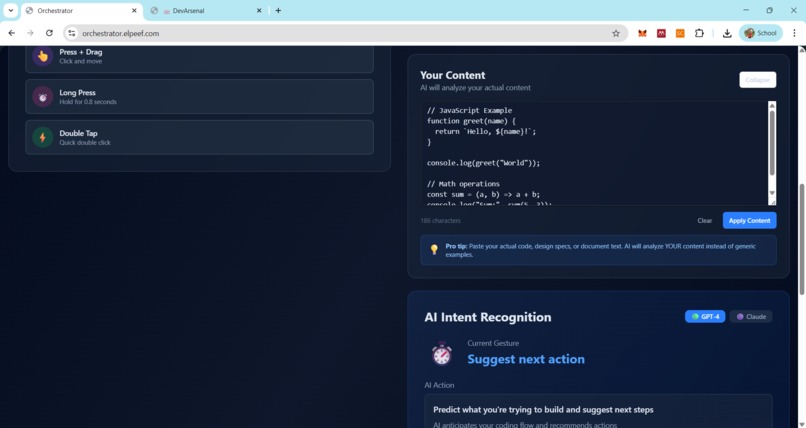This screenshot has height=428, width=806.
Task: Collapse the Your Content panel
Action: (757, 80)
